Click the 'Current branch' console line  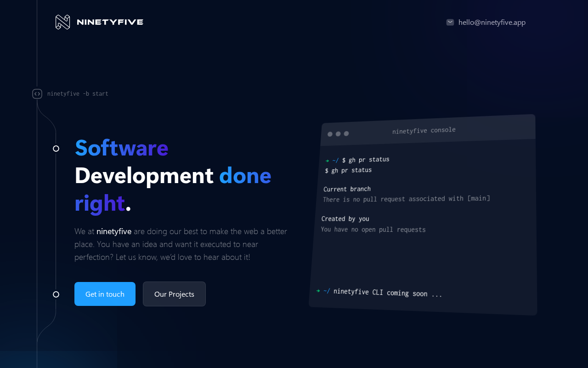(x=347, y=189)
